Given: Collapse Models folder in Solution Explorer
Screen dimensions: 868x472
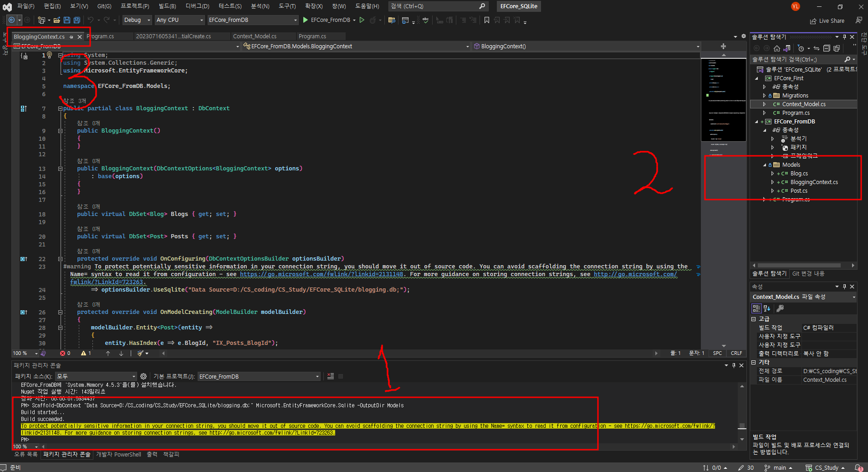Looking at the screenshot, I should pyautogui.click(x=765, y=165).
